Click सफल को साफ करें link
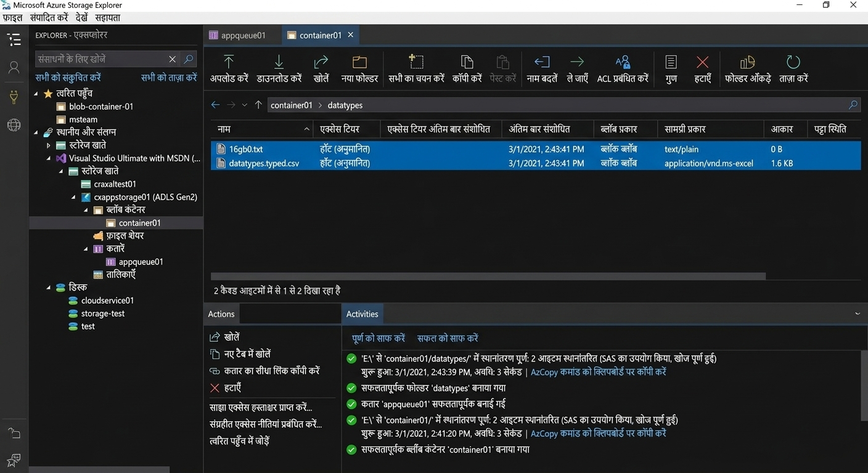This screenshot has height=473, width=868. [448, 338]
